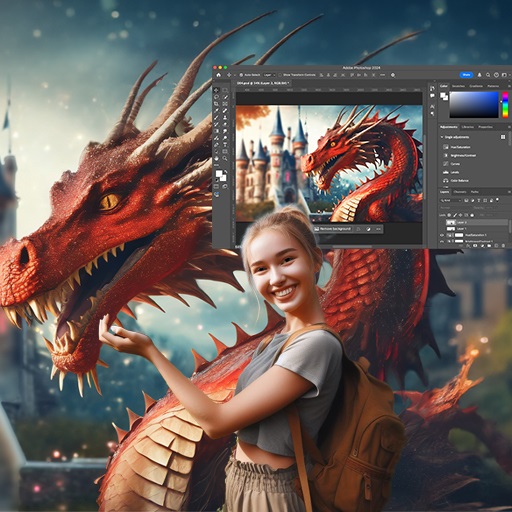
Task: Select the Hand tool
Action: (x=216, y=158)
